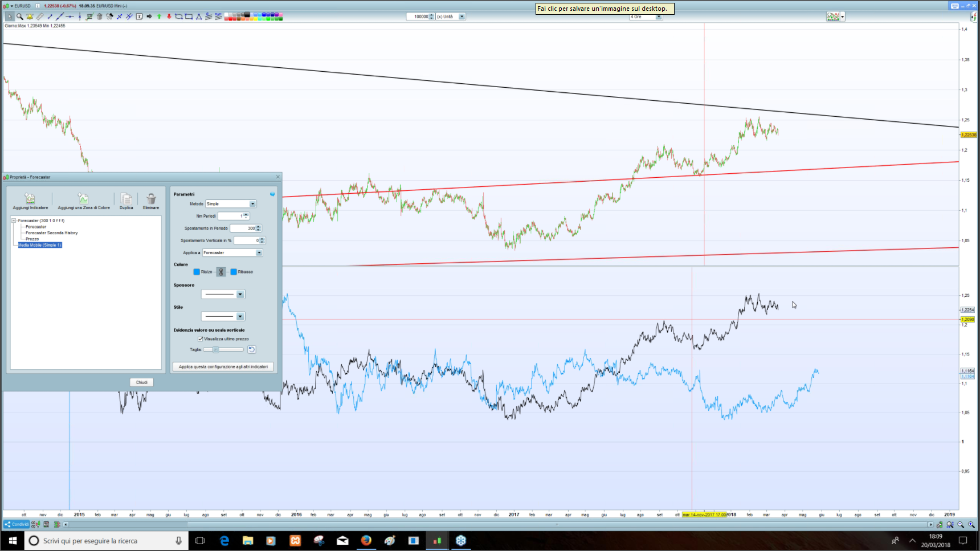Select the ruler measurement tool

click(x=39, y=17)
